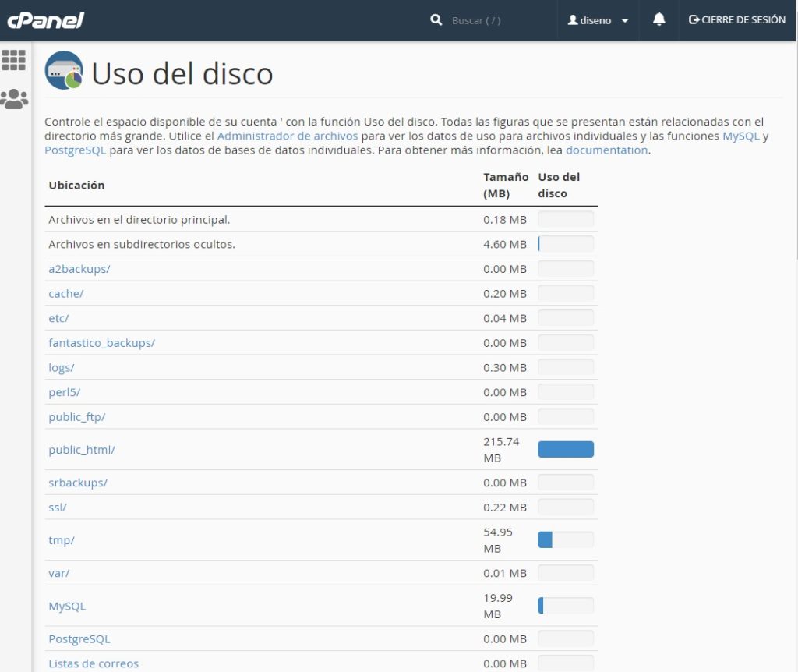Select the 0.01 MB value for var
The height and width of the screenshot is (672, 798).
tap(505, 573)
